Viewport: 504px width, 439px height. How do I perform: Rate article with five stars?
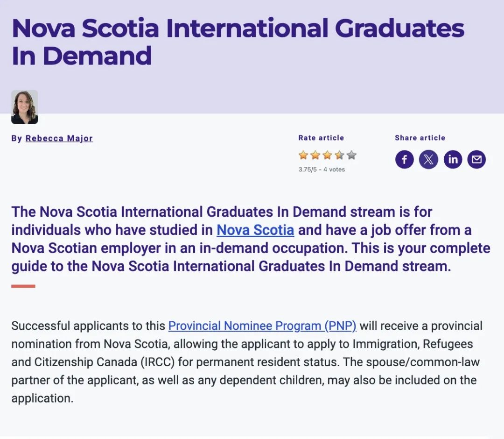352,156
